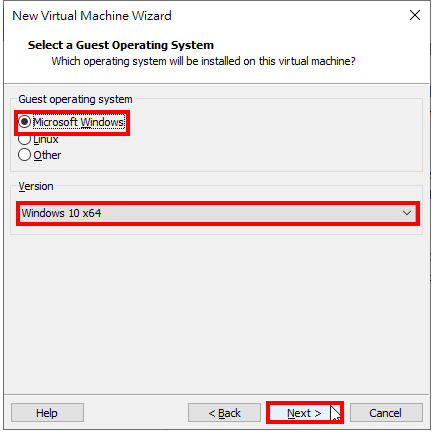
Task: Close the wizard with the X icon
Action: click(415, 15)
